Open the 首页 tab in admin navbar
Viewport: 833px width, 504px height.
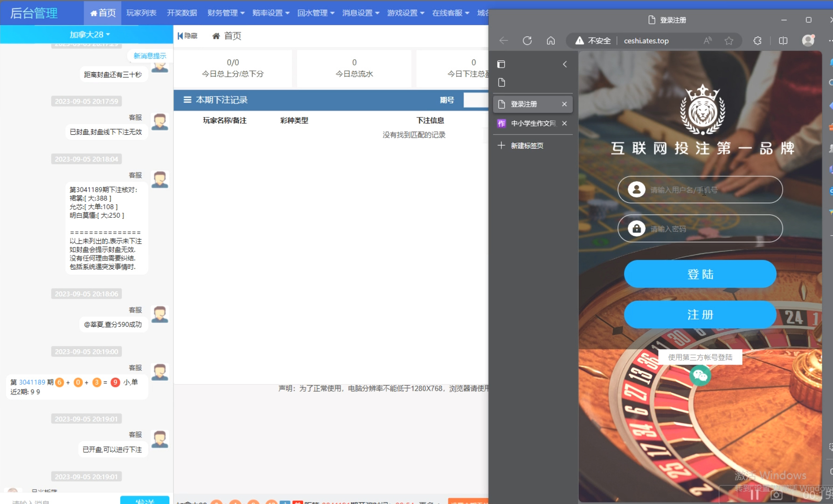(x=103, y=13)
